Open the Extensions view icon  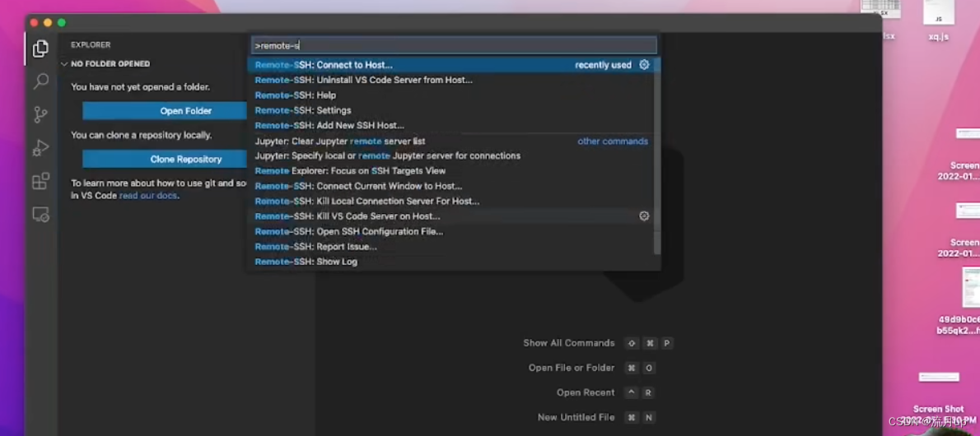click(40, 181)
